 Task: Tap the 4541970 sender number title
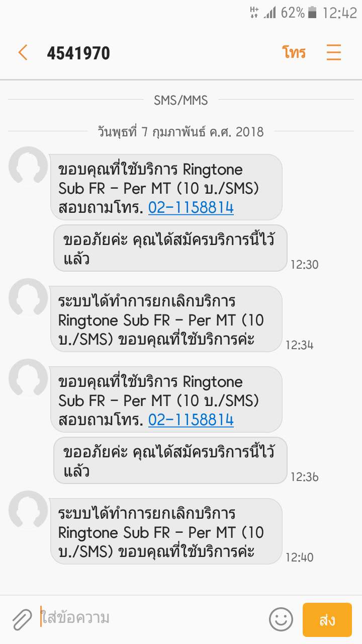pos(78,53)
